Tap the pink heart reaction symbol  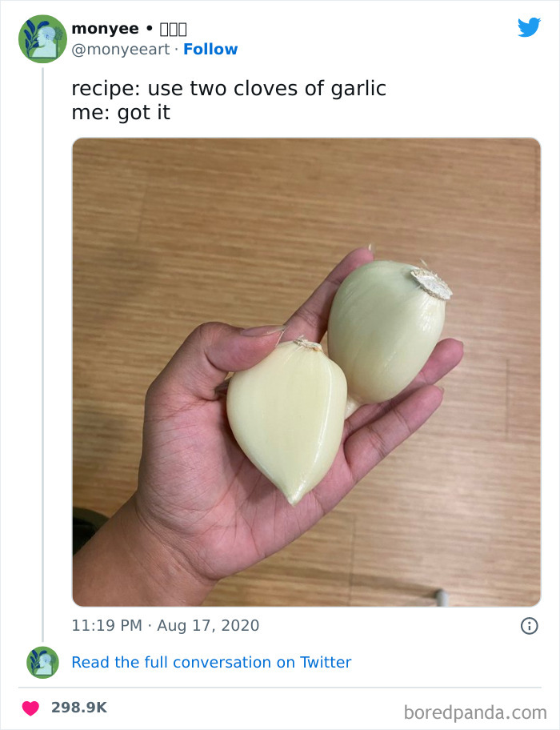pos(32,706)
